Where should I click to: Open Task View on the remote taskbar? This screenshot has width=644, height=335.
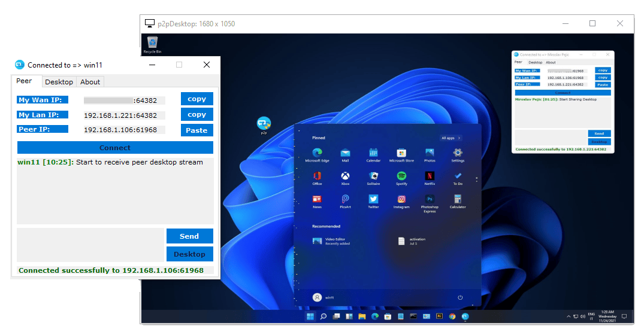pyautogui.click(x=336, y=316)
